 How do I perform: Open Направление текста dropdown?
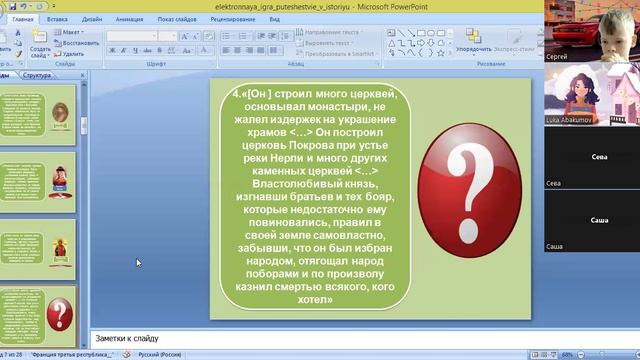pyautogui.click(x=330, y=32)
